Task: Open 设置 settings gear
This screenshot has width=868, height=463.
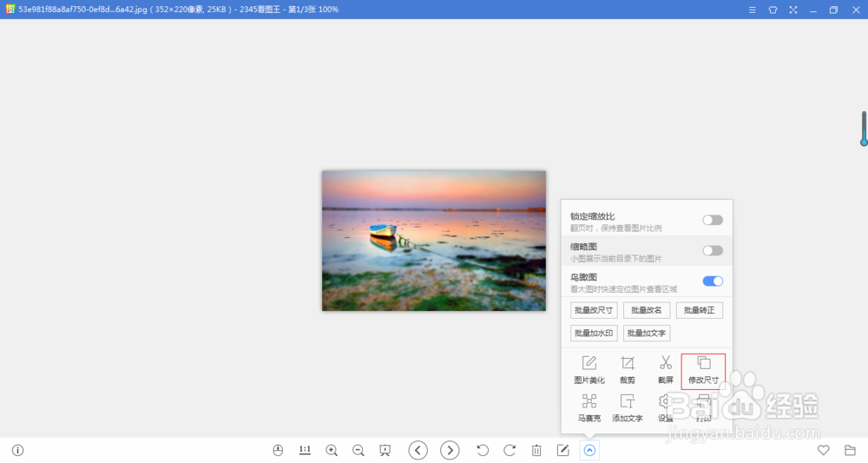Action: coord(666,408)
